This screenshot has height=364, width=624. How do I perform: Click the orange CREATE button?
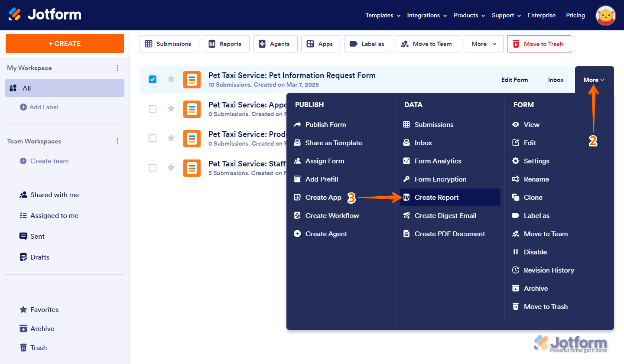pyautogui.click(x=64, y=43)
